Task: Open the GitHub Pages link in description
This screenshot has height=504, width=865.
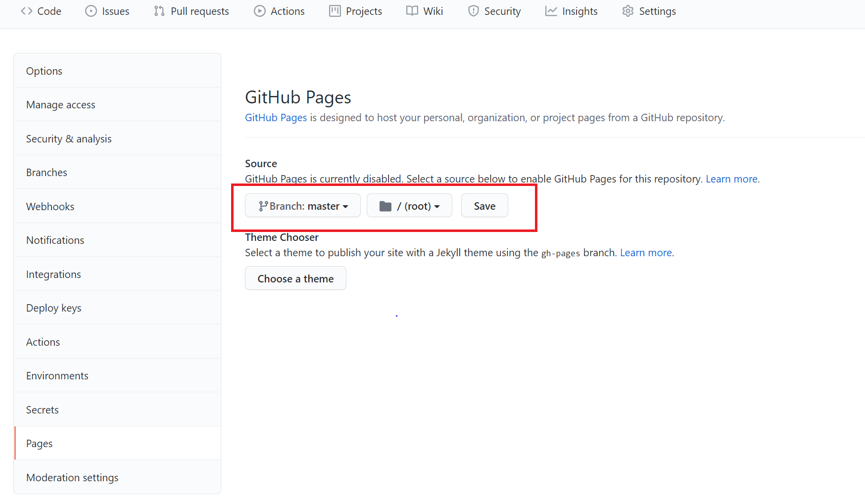Action: [x=276, y=118]
